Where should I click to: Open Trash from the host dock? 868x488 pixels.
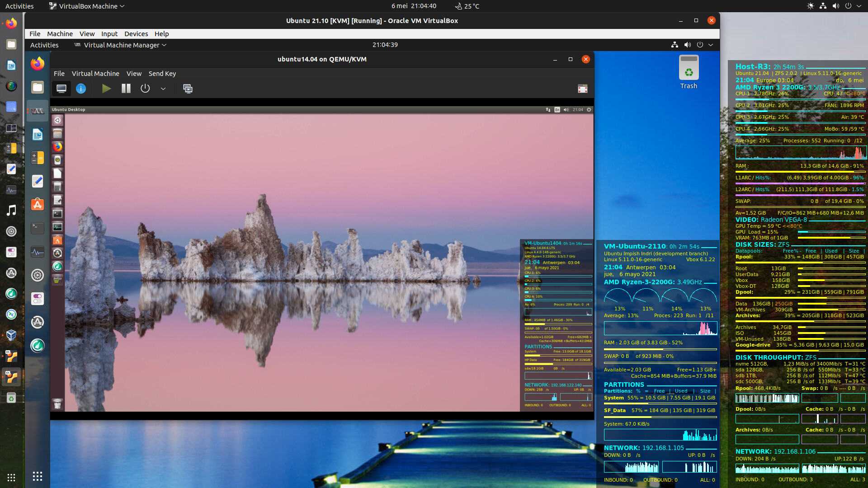point(11,398)
